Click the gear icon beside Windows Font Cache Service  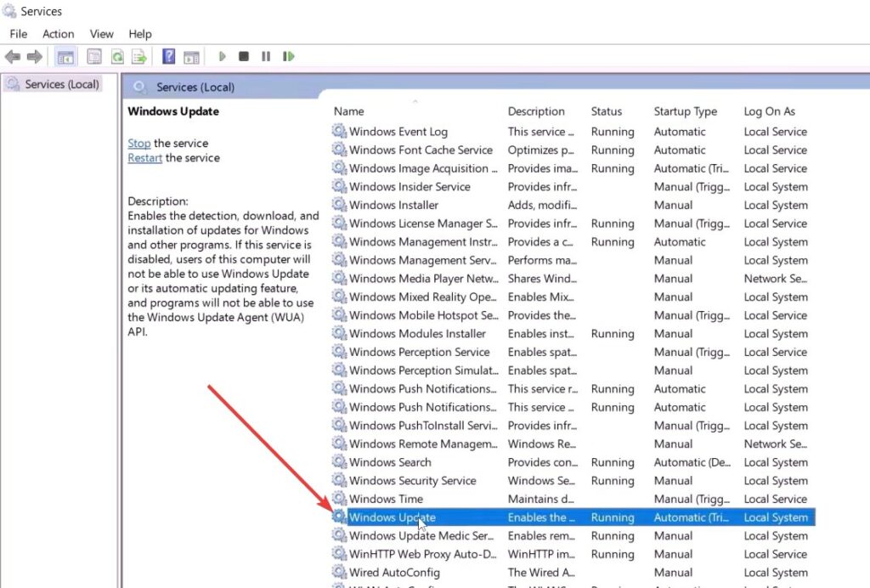coord(339,150)
